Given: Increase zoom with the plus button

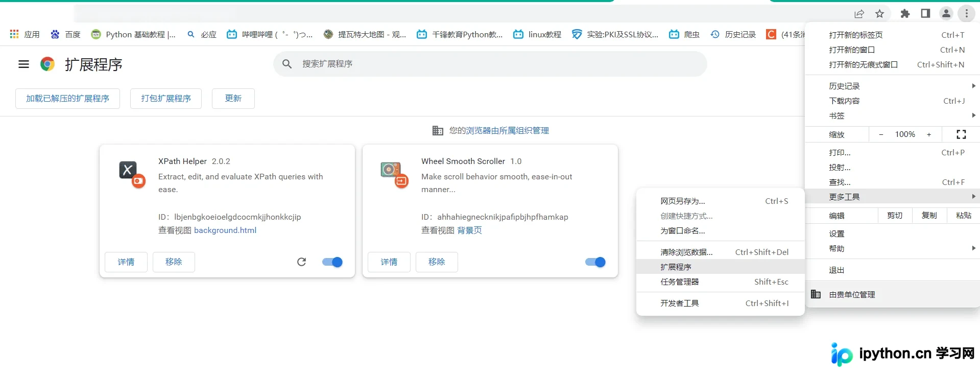Looking at the screenshot, I should click(929, 134).
